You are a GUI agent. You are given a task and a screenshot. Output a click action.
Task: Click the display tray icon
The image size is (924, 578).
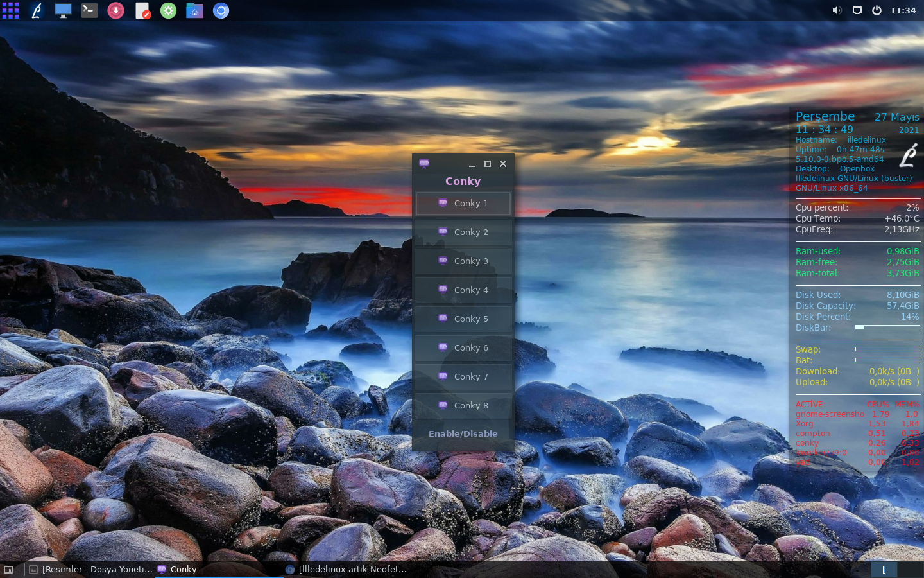[x=857, y=10]
